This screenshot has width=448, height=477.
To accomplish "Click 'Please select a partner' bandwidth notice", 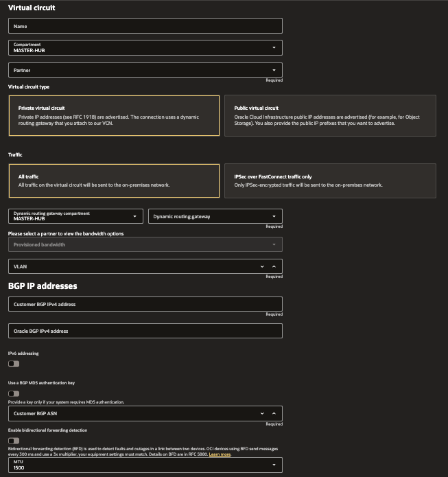I will pos(66,233).
